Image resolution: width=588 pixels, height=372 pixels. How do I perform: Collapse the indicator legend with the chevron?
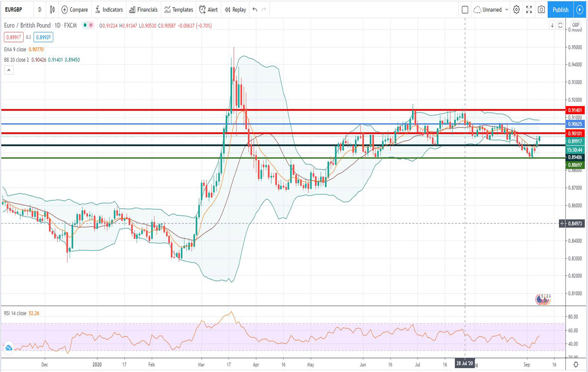pyautogui.click(x=9, y=70)
